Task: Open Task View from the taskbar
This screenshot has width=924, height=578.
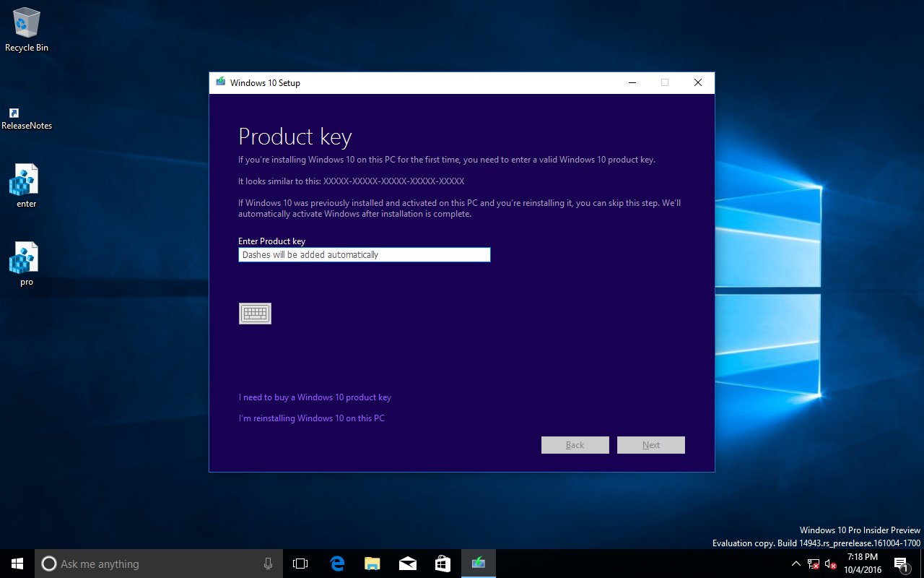Action: [x=300, y=564]
